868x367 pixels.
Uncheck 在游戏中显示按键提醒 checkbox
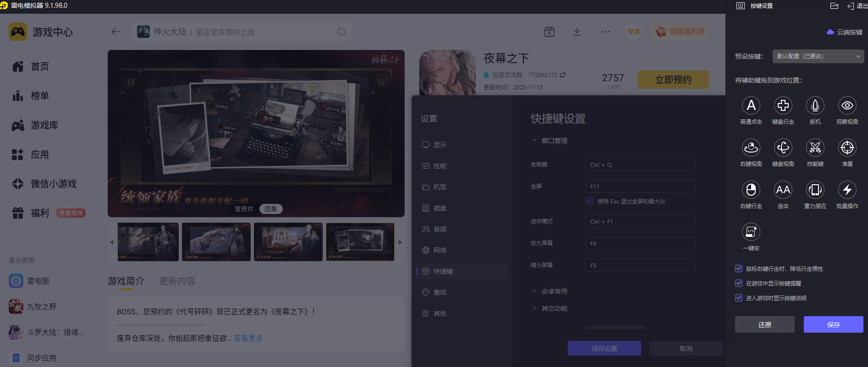(739, 283)
